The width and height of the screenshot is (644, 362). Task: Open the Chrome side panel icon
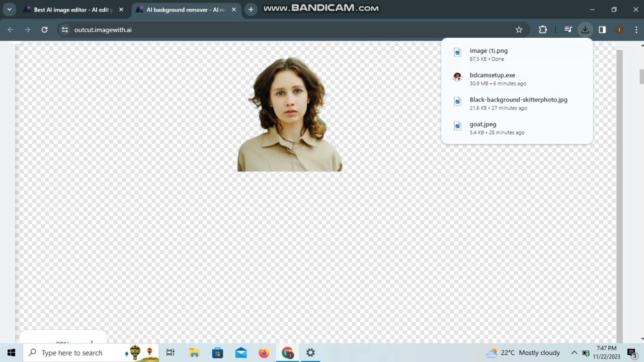click(602, 30)
